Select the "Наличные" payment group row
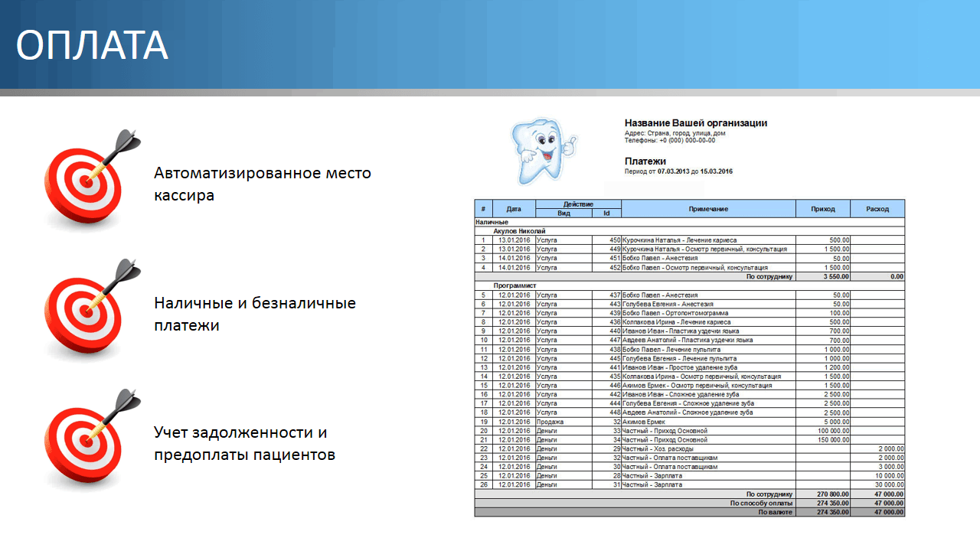 pos(492,222)
